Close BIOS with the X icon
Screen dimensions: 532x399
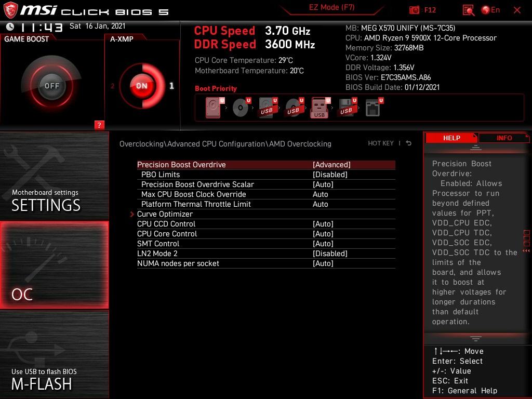click(517, 10)
